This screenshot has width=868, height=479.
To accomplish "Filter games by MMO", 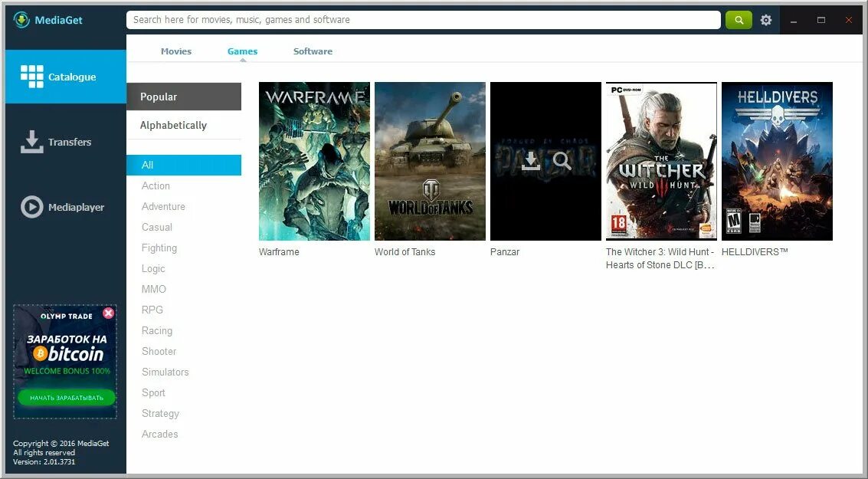I will (x=153, y=289).
